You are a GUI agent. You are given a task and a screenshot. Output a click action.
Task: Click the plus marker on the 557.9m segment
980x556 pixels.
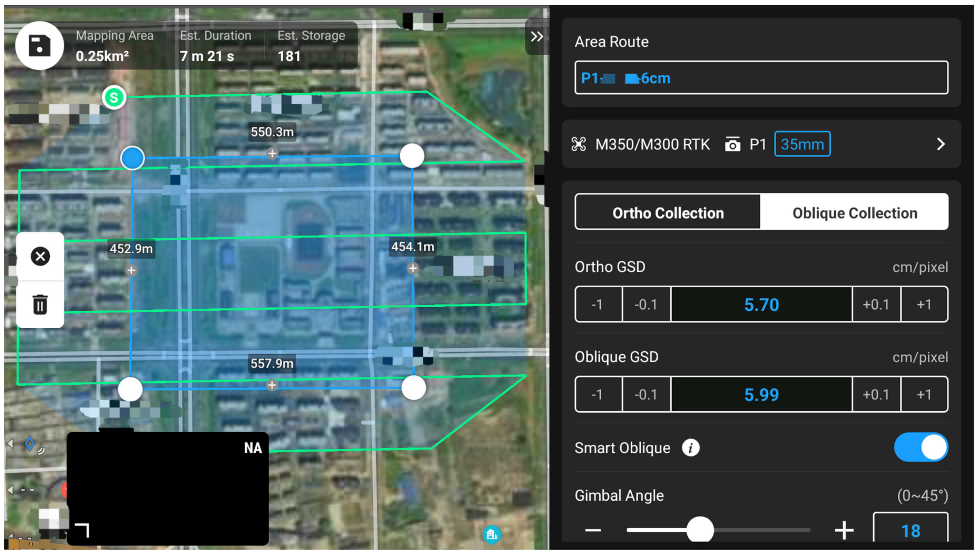point(273,386)
